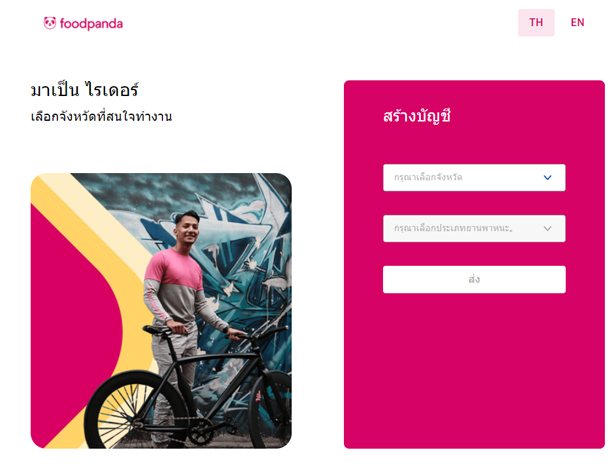Open the vehicle type กรุณาเลือกประเภทยานพาหนะ dropdown
616x465 pixels.
[x=474, y=229]
